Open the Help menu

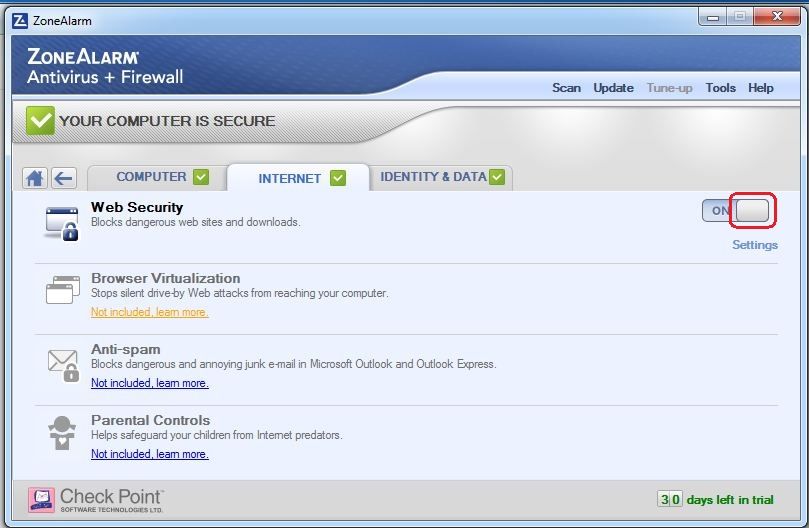click(761, 88)
